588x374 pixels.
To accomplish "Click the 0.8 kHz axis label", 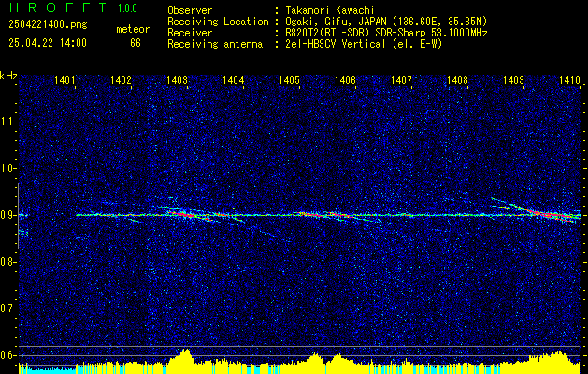I will click(6, 262).
